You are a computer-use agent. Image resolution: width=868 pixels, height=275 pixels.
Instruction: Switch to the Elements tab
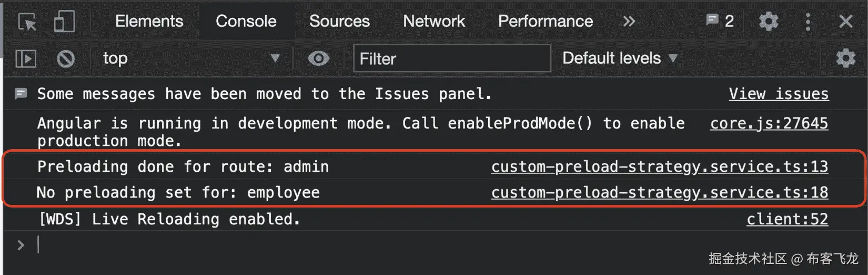tap(149, 22)
